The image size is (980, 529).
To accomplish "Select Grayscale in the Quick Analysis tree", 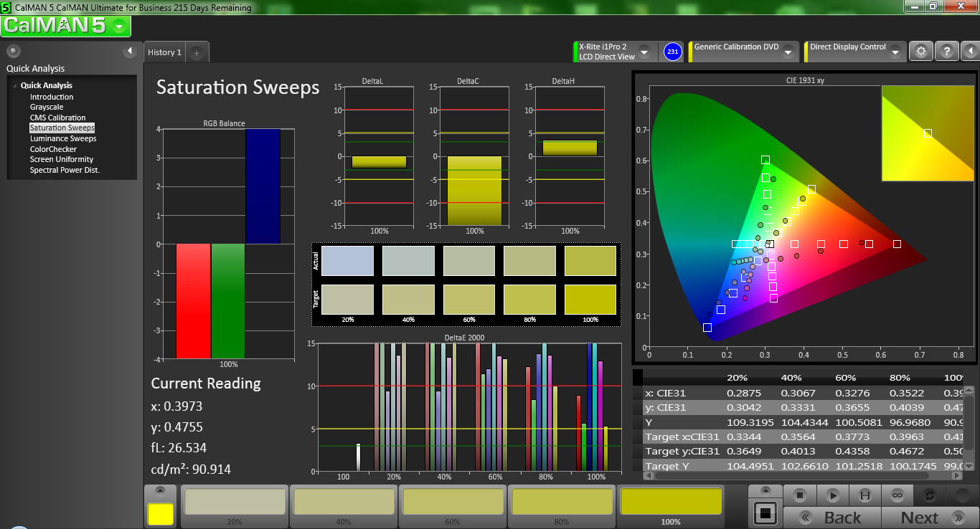I will [47, 107].
